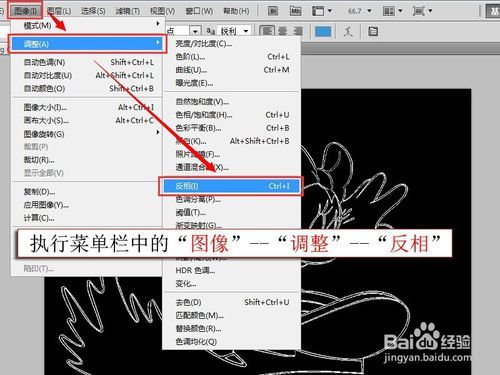Click 反相(I) to invert the image
500x375 pixels.
231,186
